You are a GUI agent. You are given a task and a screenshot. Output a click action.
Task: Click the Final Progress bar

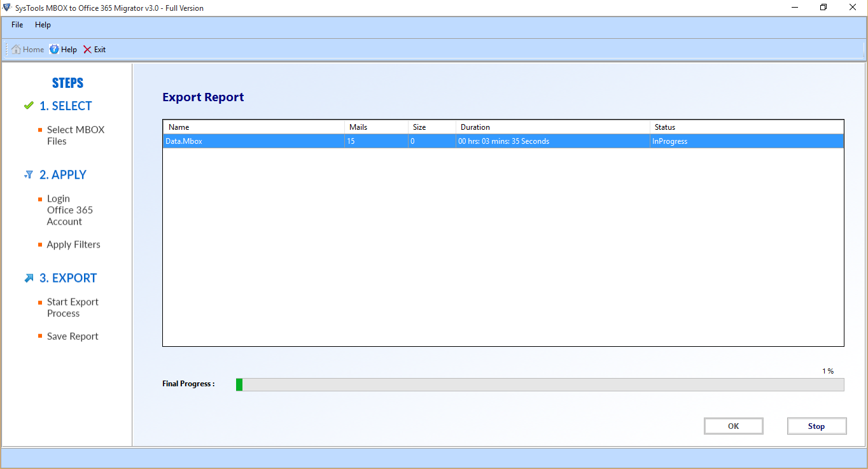coord(540,384)
